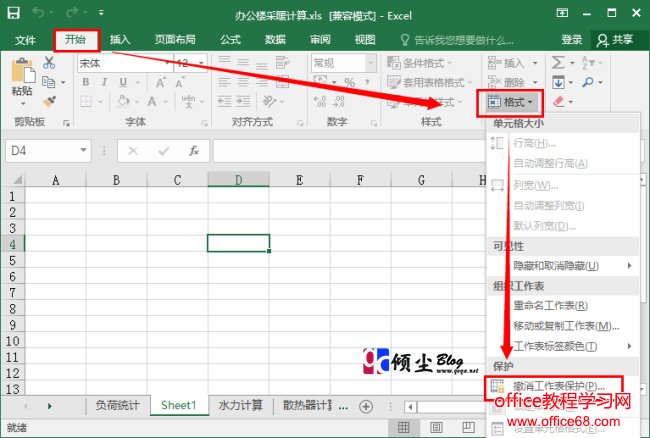Viewport: 650px width, 438px height.
Task: Click the Copy icon
Action: coord(49,82)
